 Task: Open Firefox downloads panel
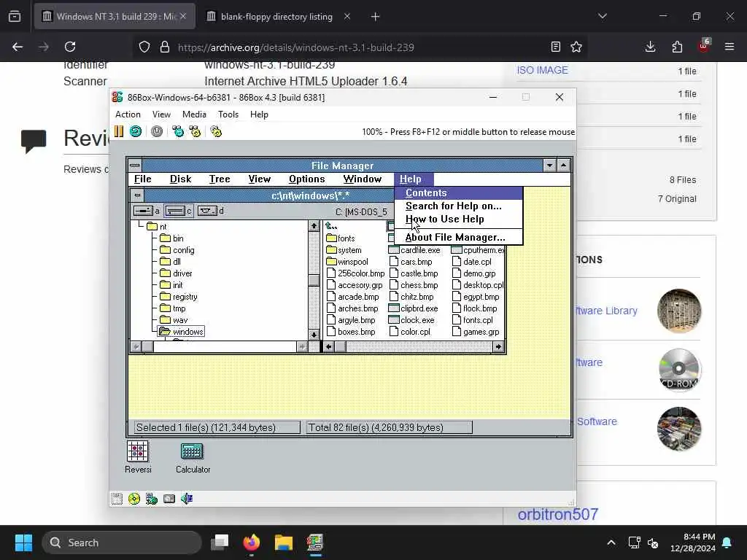pyautogui.click(x=650, y=47)
